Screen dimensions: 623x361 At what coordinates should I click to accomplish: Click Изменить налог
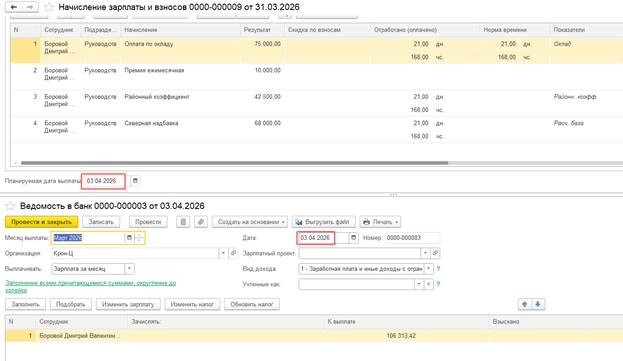tap(192, 304)
